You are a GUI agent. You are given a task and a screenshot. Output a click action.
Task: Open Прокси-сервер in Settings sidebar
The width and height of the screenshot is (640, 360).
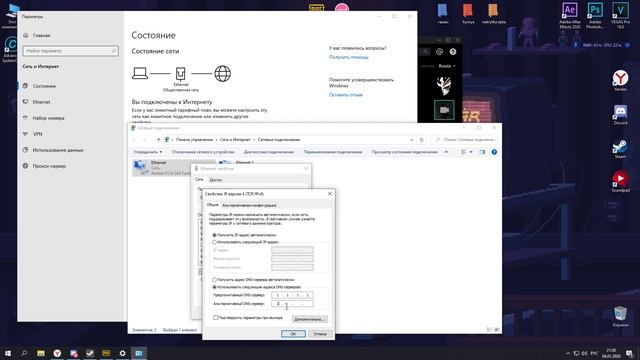pyautogui.click(x=49, y=166)
